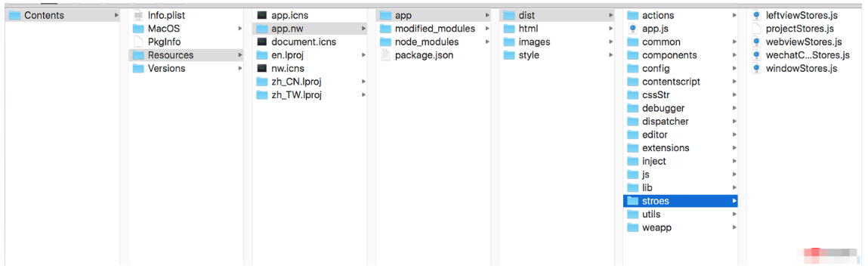This screenshot has height=275, width=868.
Task: Click the Info.plist file icon
Action: coord(138,16)
